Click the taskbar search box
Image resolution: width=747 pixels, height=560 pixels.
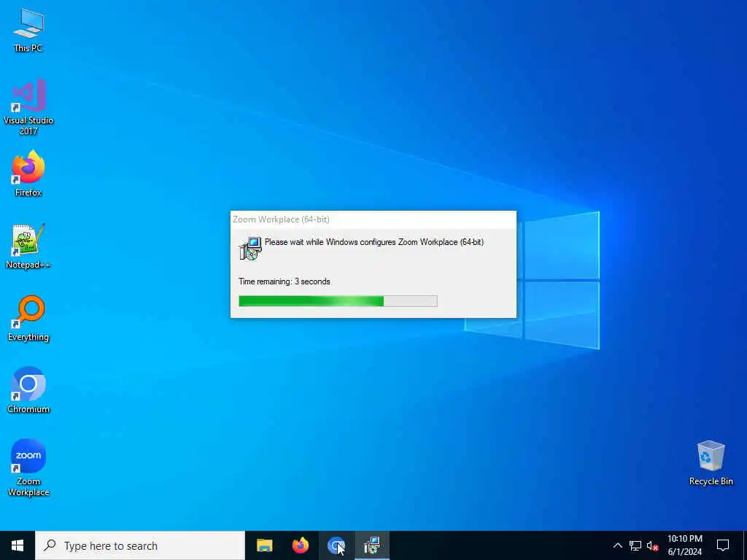(x=140, y=545)
